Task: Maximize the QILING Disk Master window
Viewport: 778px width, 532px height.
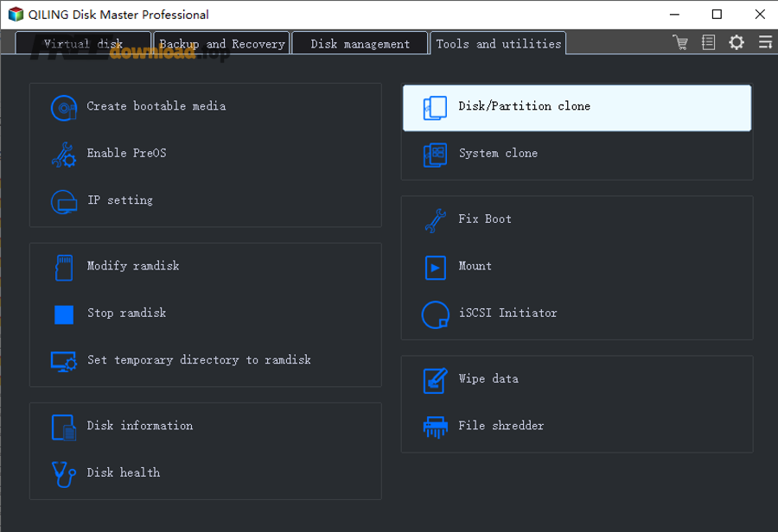Action: (x=717, y=15)
